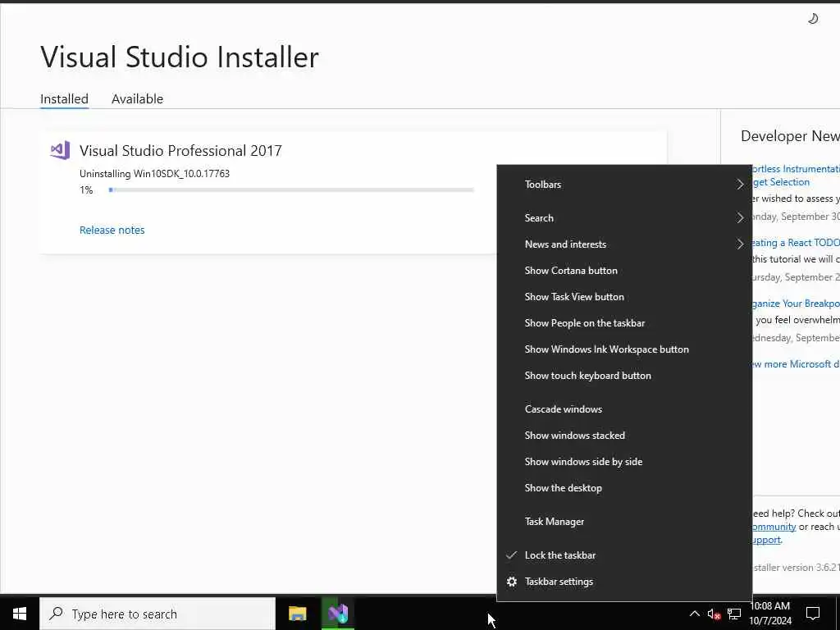Open the Release notes link
This screenshot has width=840, height=630.
(x=112, y=230)
